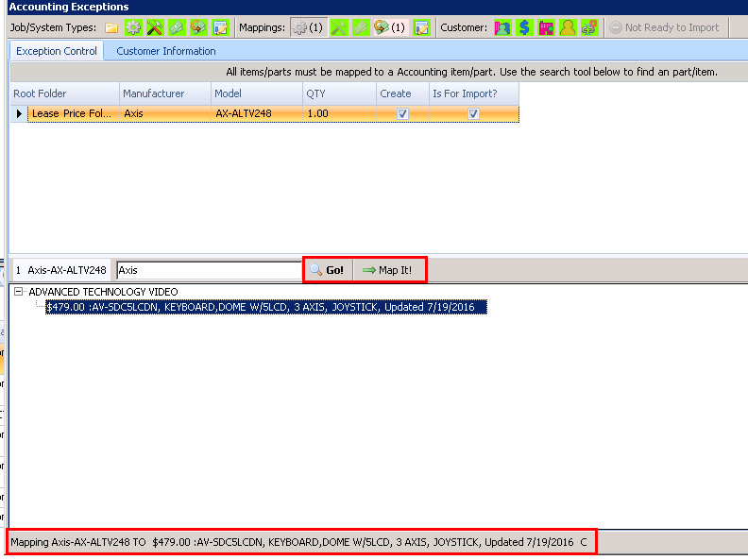Click the hammer tools icon in Job/System Types
This screenshot has height=560, width=748.
pyautogui.click(x=155, y=27)
